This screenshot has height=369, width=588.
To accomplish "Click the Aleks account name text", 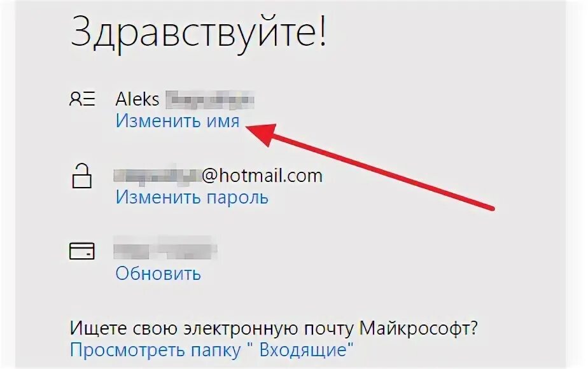I will point(137,99).
